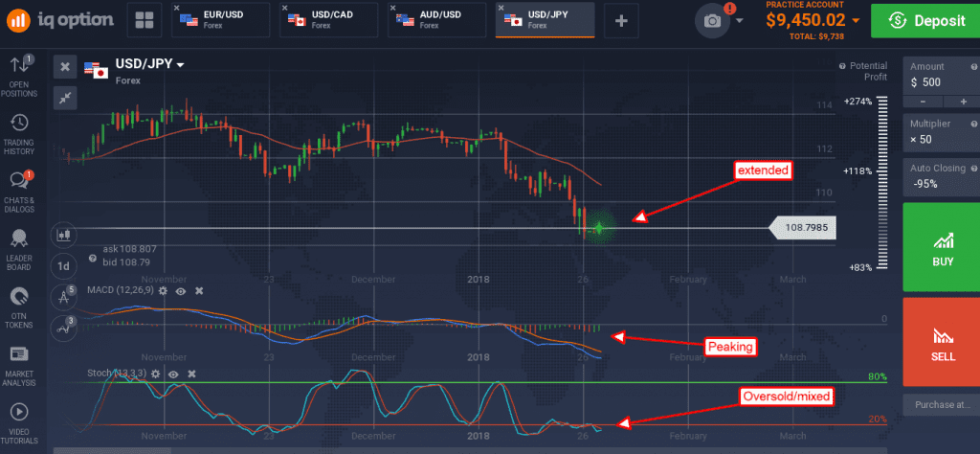The image size is (980, 454).
Task: Open the Auto Closing -95% selector
Action: [x=942, y=177]
